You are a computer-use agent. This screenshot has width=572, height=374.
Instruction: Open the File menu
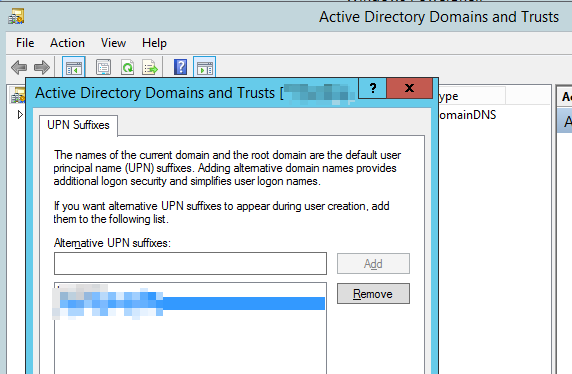[x=25, y=43]
